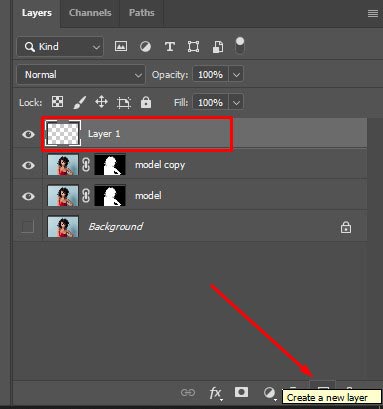This screenshot has height=409, width=383.
Task: Click the link layers icon
Action: (x=188, y=392)
